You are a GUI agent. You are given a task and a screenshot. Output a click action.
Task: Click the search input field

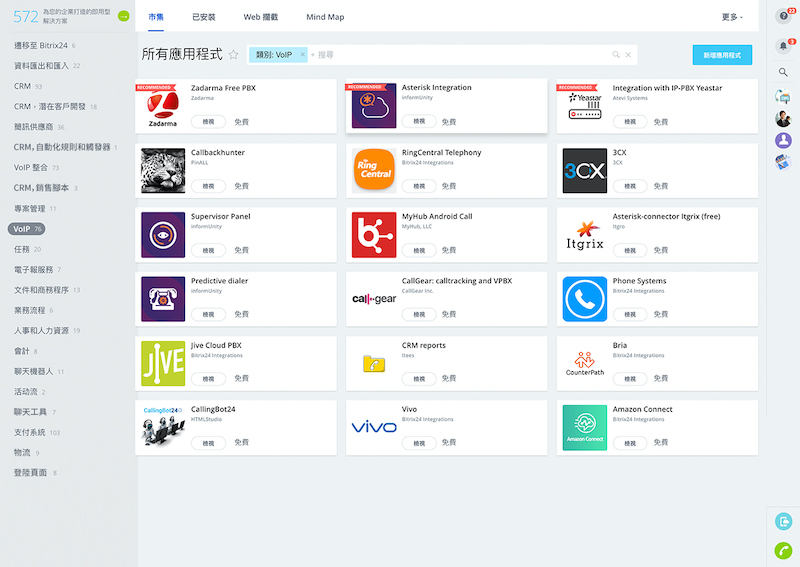click(x=459, y=55)
